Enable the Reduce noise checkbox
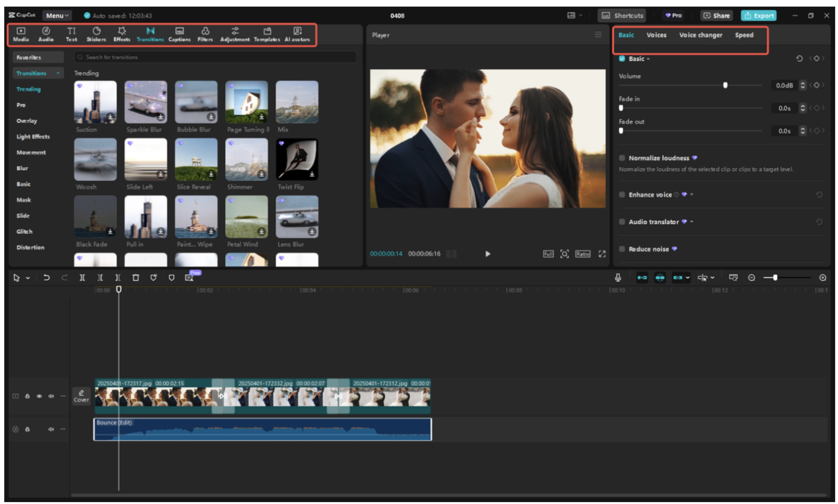This screenshot has width=838, height=504. click(622, 249)
